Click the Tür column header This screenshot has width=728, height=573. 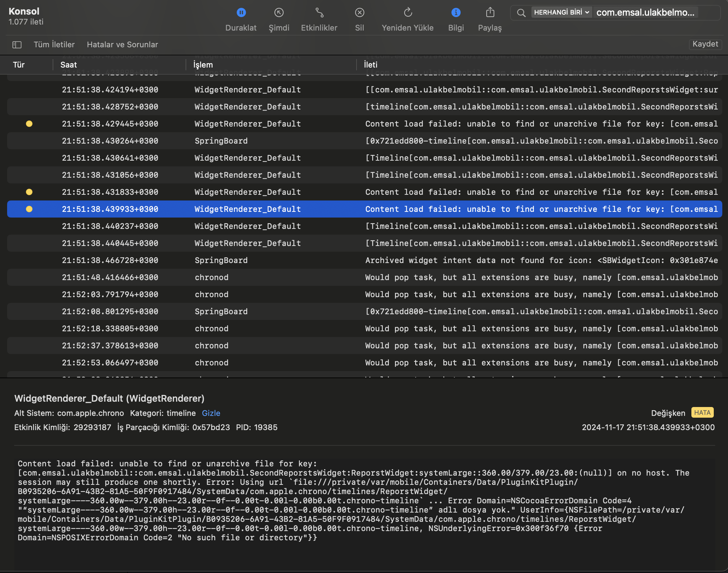pyautogui.click(x=19, y=65)
